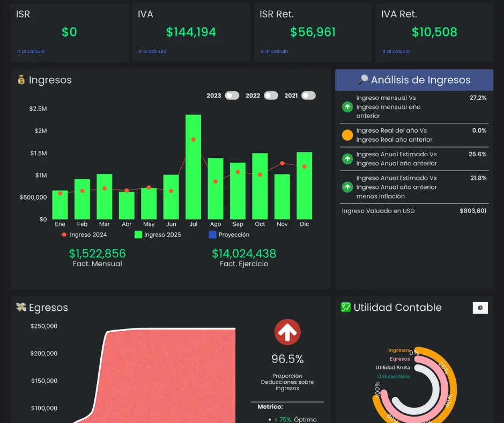Screen dimensions: 504x423
Task: Click the money bag icon beside Ingresos
Action: pos(21,79)
